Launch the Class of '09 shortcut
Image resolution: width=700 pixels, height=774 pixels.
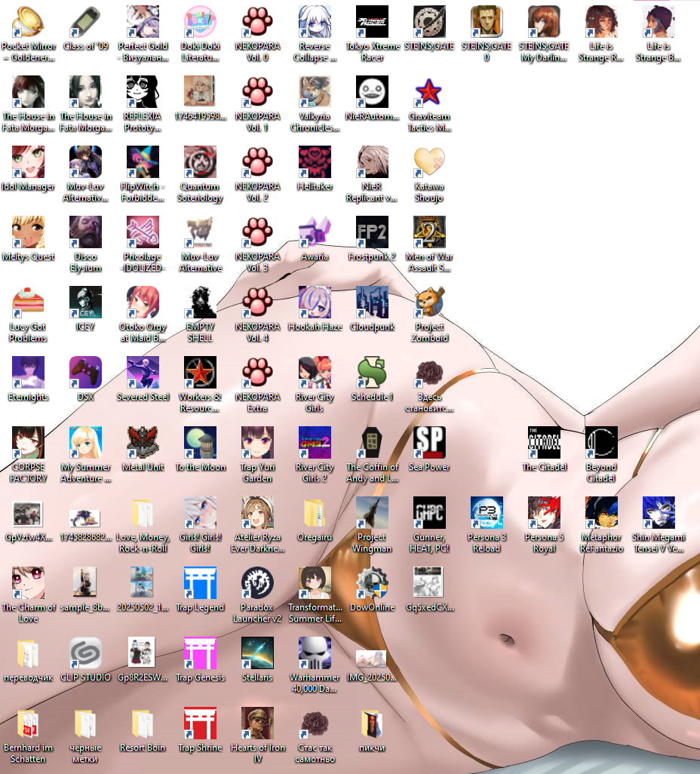(85, 22)
